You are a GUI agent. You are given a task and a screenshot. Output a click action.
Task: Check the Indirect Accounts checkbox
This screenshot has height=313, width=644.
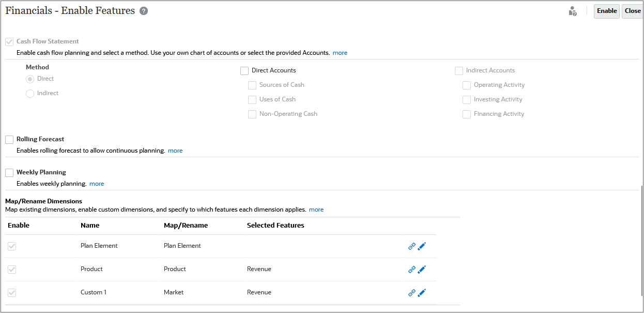458,70
